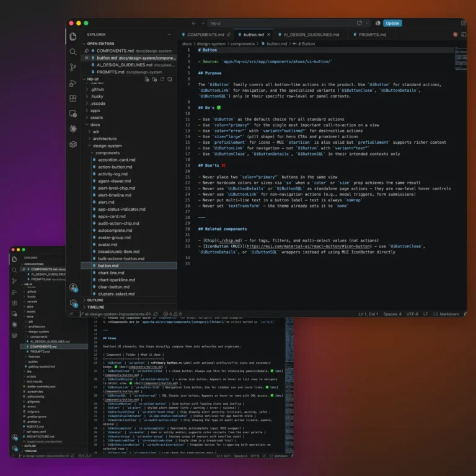Click New Folder icon in HQ-UI header
This screenshot has height=476, width=476.
[154, 79]
